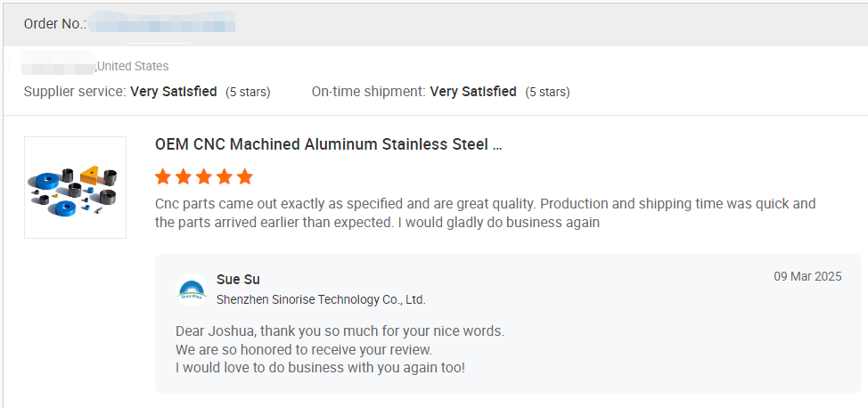Open the OEM CNC Machined Aluminum product title
Screen dimensions: 868x408
[328, 144]
